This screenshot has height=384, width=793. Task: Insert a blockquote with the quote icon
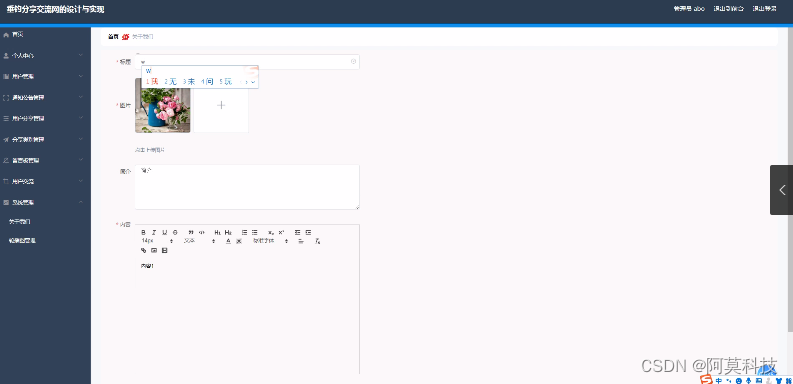[x=191, y=232]
